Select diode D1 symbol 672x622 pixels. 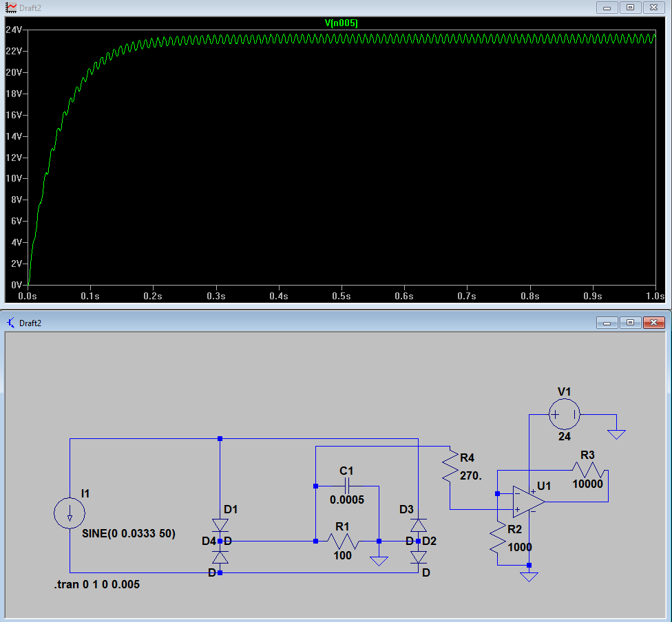[x=220, y=525]
